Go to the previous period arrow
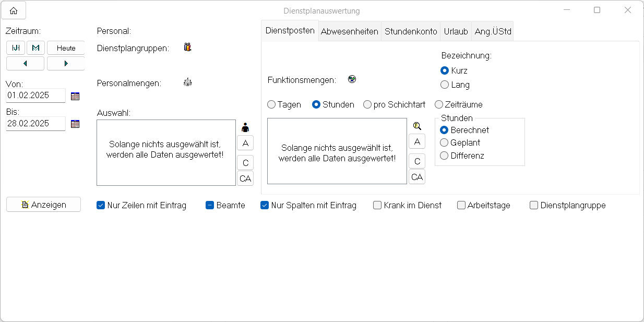 [25, 64]
